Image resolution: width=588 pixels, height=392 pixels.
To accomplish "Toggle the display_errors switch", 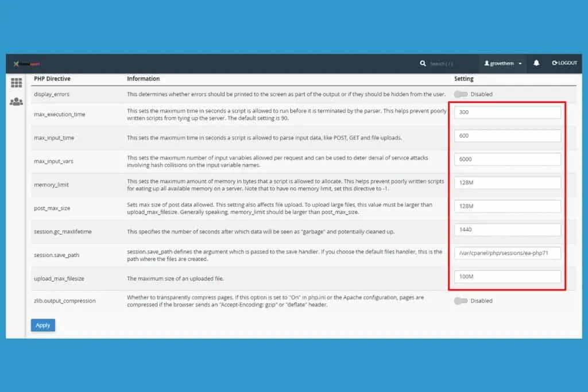I will click(461, 94).
